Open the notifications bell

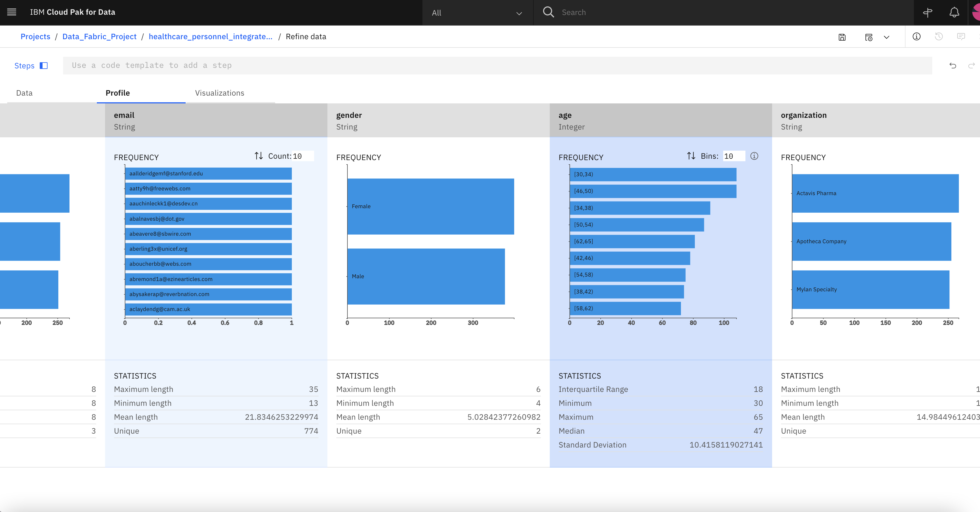pos(954,13)
